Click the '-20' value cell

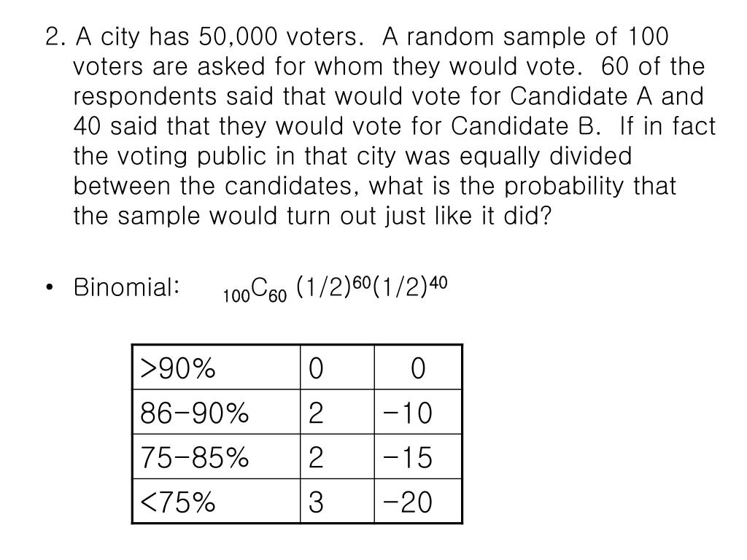418,501
